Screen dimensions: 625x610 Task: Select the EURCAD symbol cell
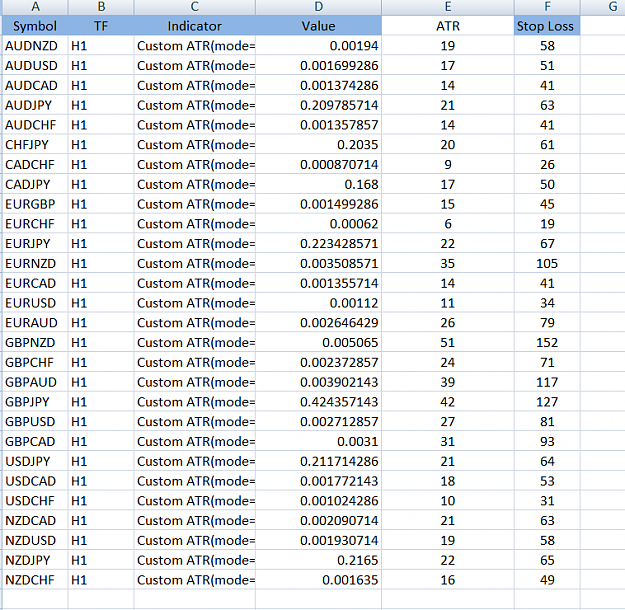pyautogui.click(x=35, y=283)
